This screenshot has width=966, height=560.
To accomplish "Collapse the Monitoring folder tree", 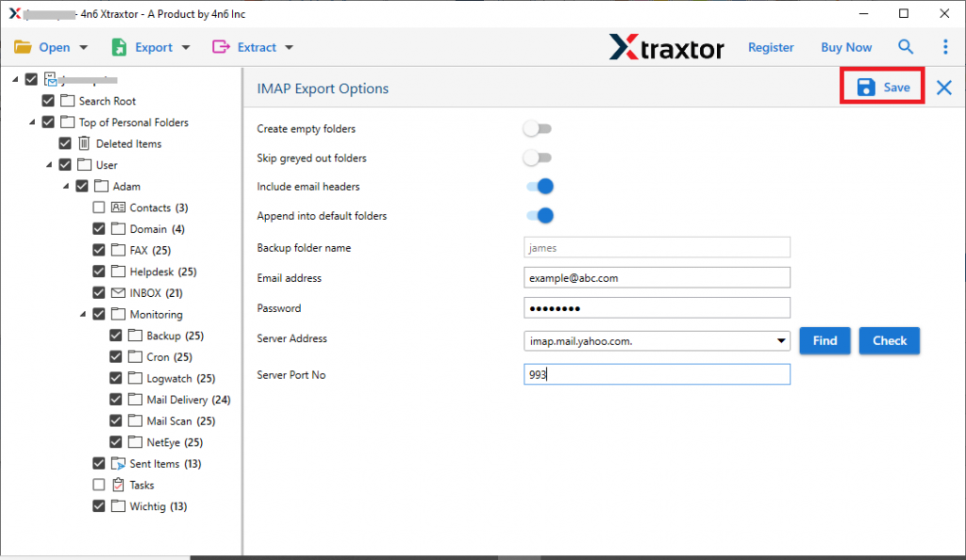I will click(81, 314).
